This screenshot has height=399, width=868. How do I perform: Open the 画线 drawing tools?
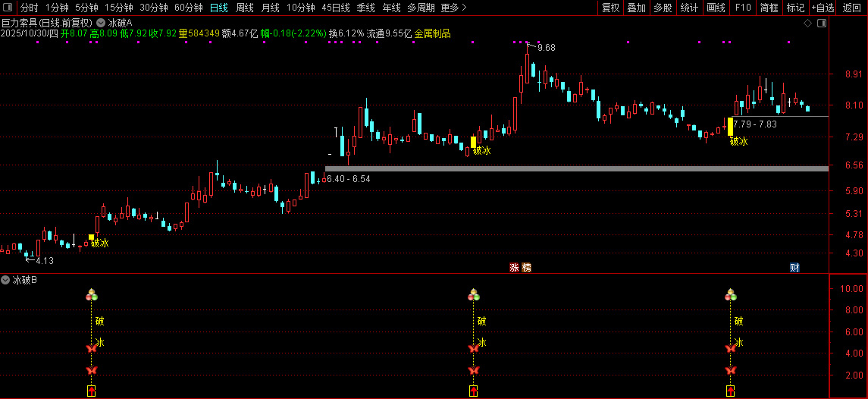pos(716,8)
